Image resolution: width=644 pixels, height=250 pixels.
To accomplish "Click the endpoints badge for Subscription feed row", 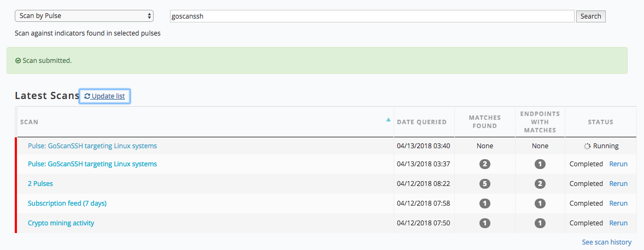I will click(x=540, y=204).
